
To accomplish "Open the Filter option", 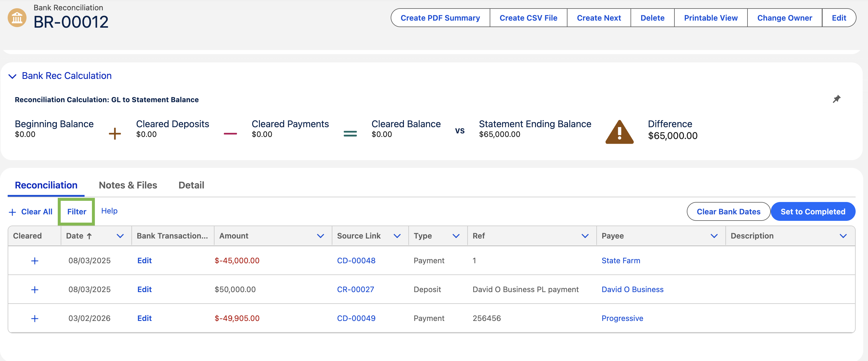I will point(77,212).
